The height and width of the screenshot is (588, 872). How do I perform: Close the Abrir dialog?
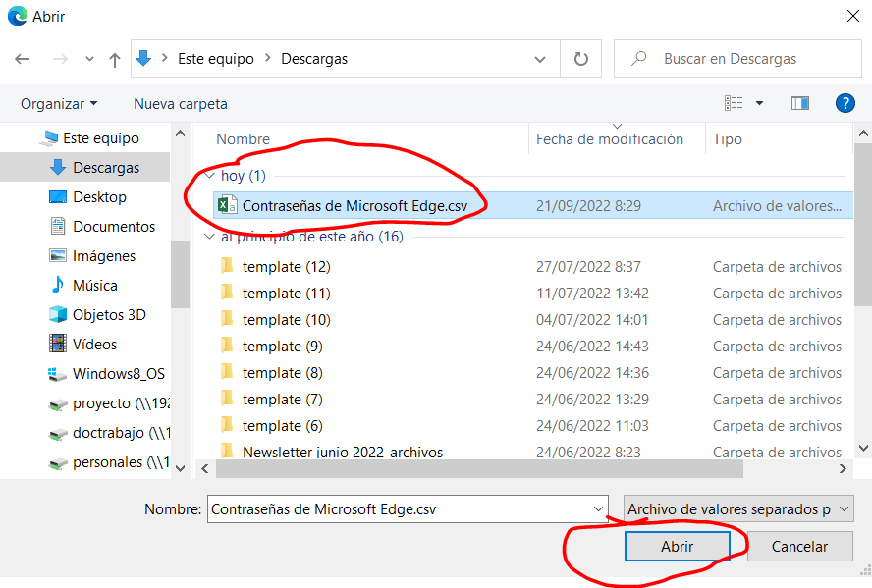click(x=853, y=16)
